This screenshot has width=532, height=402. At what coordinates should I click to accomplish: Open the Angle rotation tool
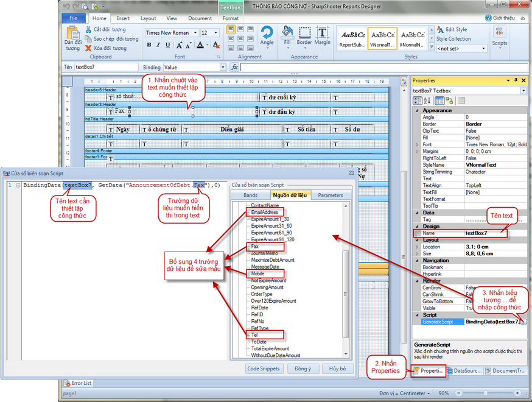[267, 36]
